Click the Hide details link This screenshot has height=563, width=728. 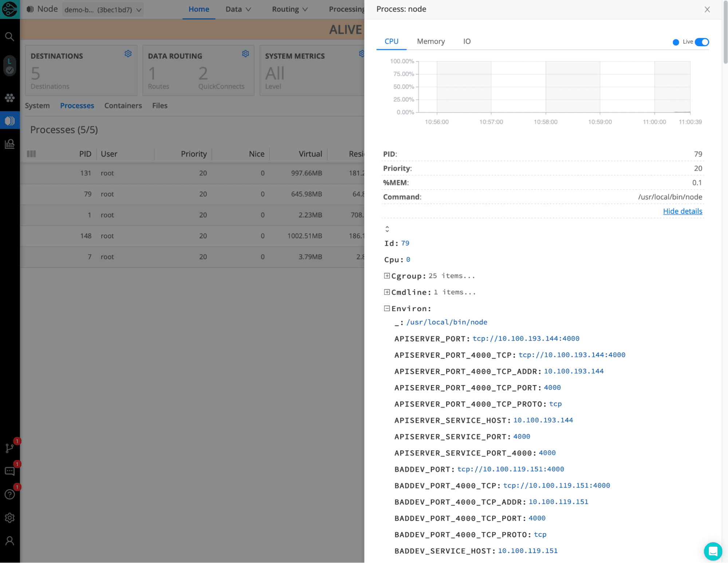(x=682, y=211)
